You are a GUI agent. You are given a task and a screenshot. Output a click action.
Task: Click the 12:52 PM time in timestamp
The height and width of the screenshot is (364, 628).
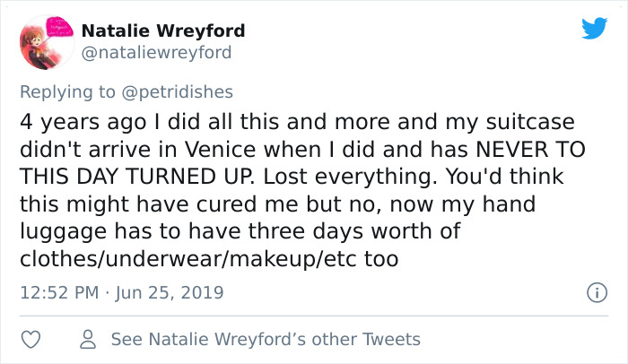click(57, 293)
